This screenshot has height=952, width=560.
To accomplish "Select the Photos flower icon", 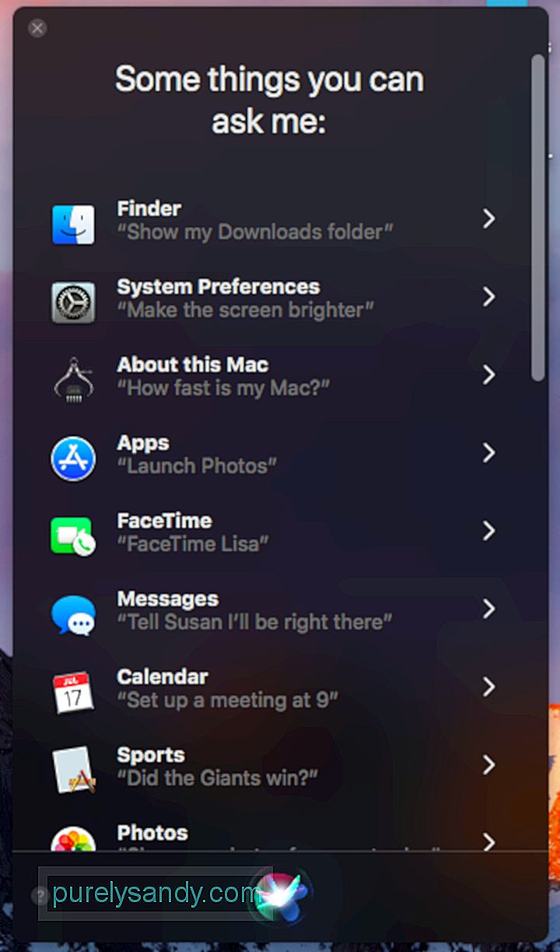I will click(x=73, y=839).
